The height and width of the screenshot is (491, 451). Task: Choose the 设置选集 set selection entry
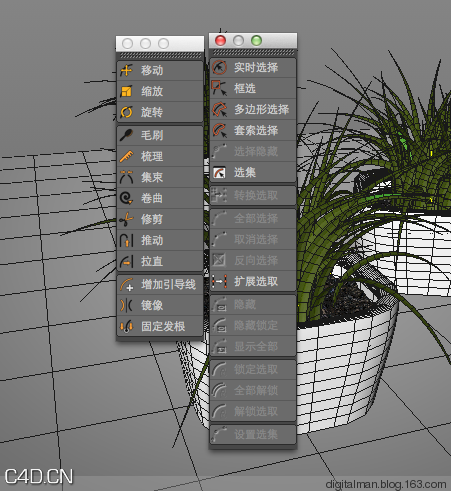tap(253, 434)
